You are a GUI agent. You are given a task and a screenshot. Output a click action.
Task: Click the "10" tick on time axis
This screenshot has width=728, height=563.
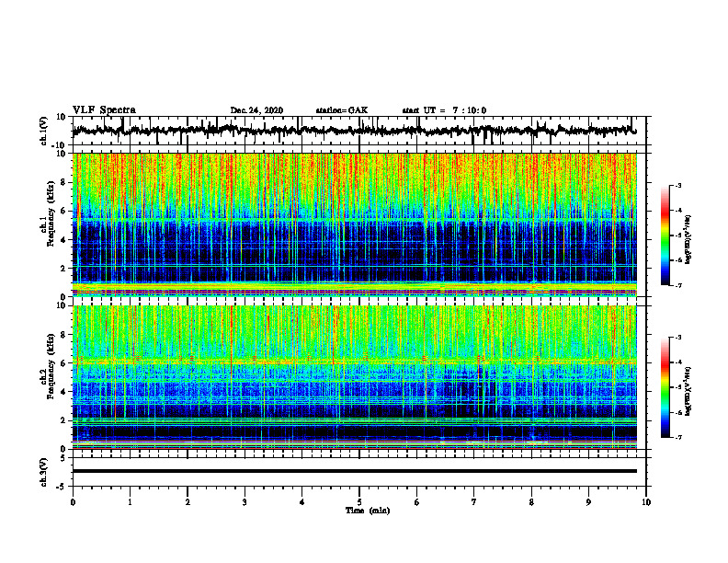(646, 502)
